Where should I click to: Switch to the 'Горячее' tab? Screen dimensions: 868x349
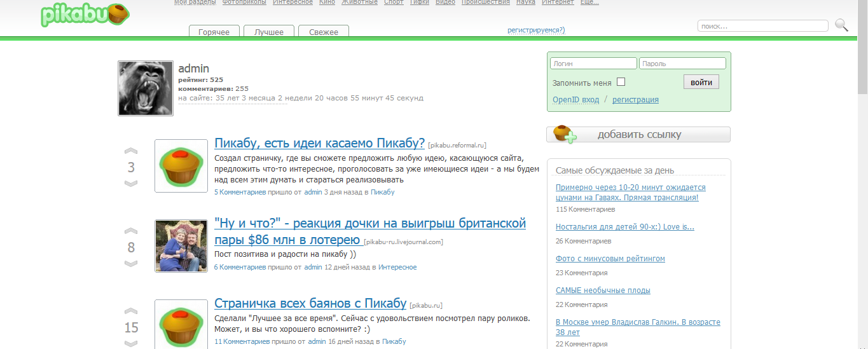pyautogui.click(x=214, y=32)
